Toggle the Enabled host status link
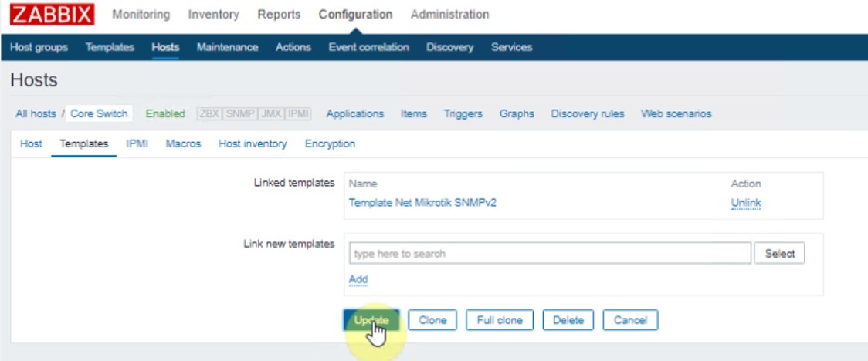 [x=165, y=114]
